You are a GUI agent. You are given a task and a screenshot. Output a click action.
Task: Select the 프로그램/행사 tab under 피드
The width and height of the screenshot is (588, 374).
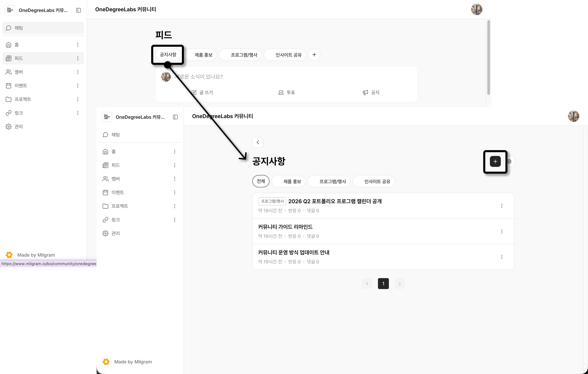(240, 55)
